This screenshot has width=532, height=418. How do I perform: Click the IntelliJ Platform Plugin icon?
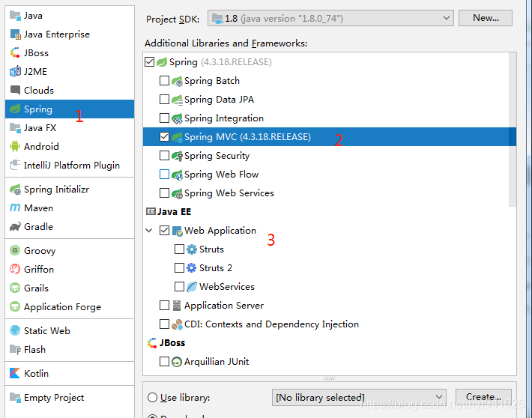click(15, 166)
